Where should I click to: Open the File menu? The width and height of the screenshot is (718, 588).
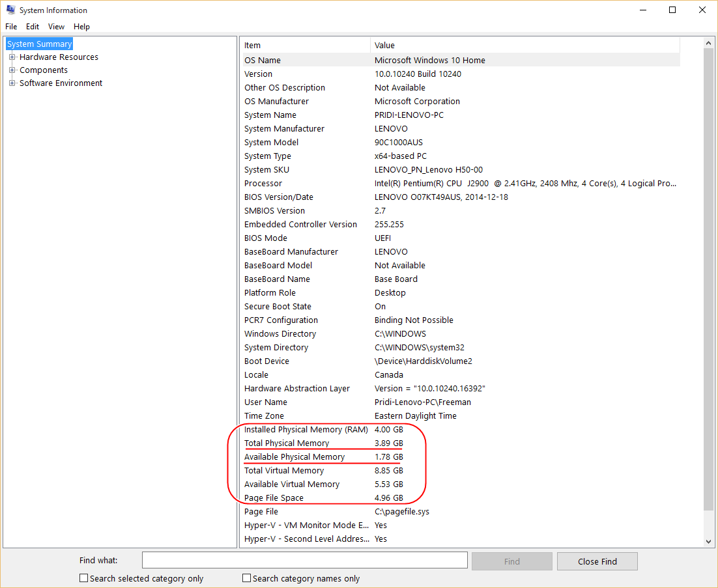click(11, 27)
